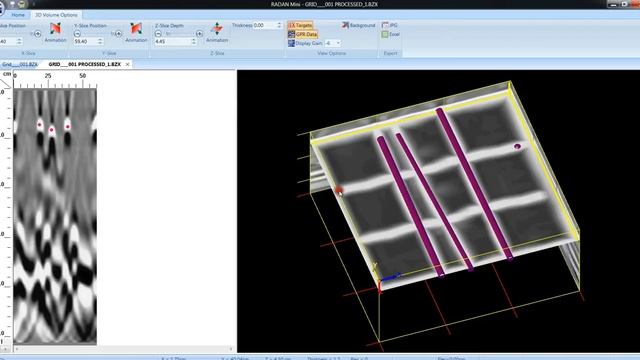Select the leftmost magenta pipe
The image size is (640, 360).
tap(411, 207)
